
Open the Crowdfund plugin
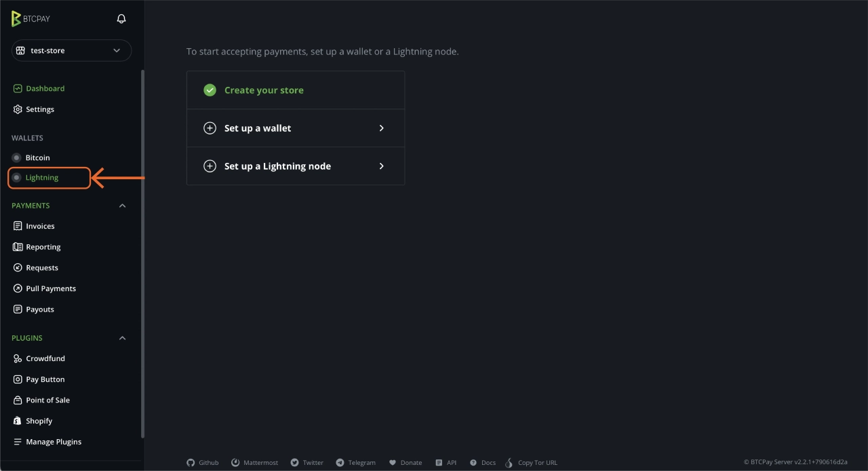[x=45, y=358]
